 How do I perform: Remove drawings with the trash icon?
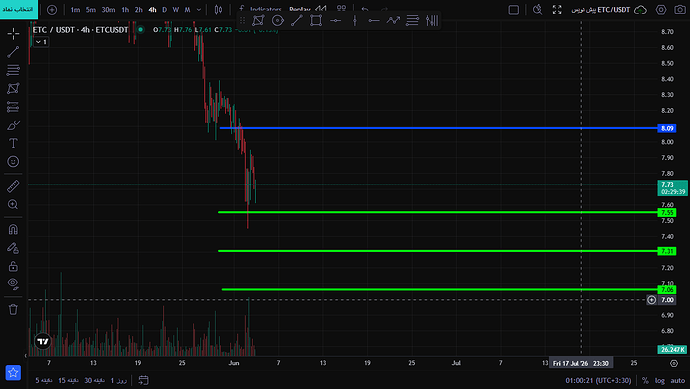(x=13, y=309)
